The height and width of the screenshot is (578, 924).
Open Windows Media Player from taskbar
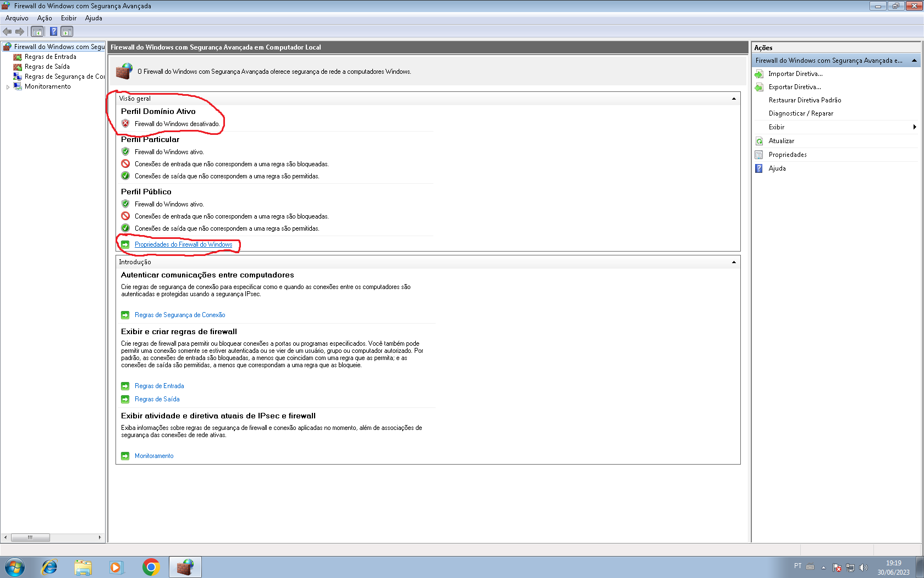click(117, 567)
